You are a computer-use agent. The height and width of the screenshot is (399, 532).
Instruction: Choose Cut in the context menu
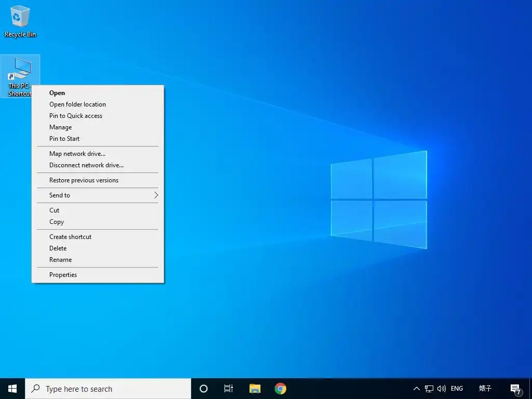(x=98, y=210)
